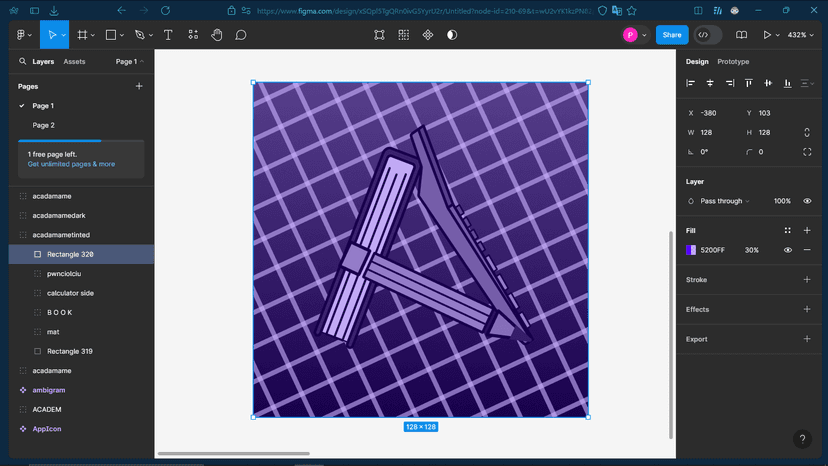Image resolution: width=828 pixels, height=466 pixels.
Task: Open the Pass through blend mode dropdown
Action: (725, 201)
